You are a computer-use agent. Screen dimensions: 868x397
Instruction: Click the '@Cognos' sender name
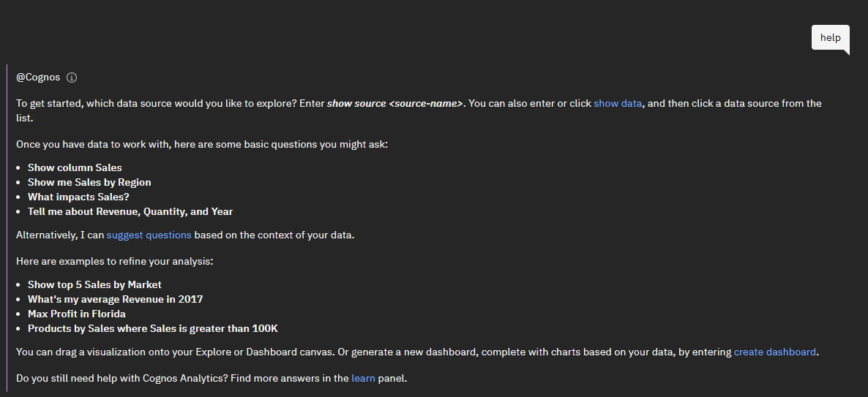point(38,77)
